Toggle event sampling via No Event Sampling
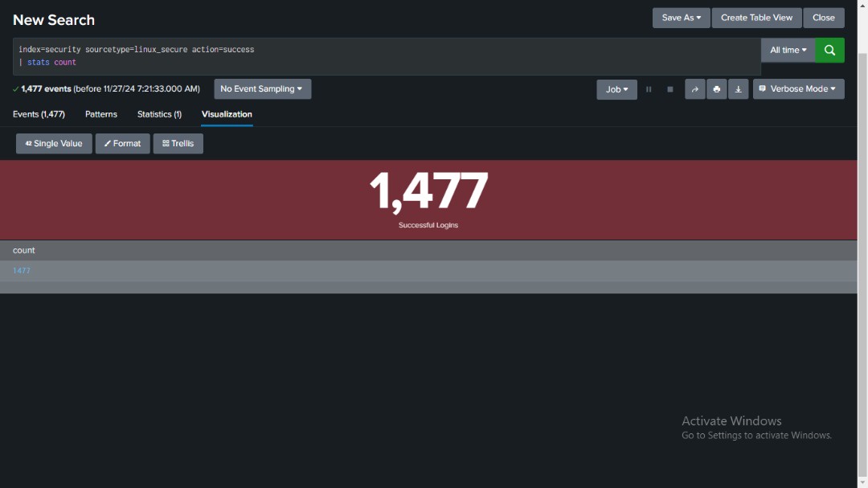Screen dimensions: 868x488 [x=261, y=89]
